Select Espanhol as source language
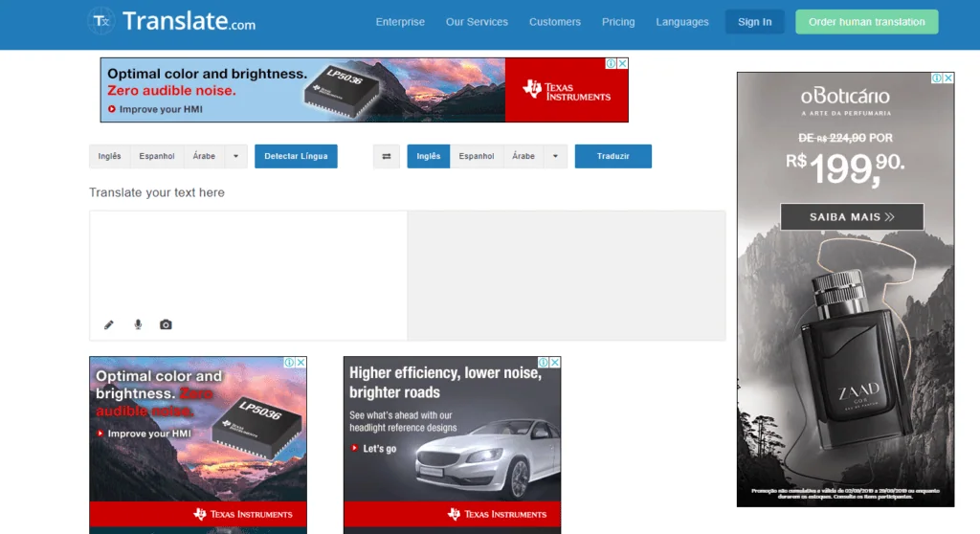Screen dimensions: 980x534 point(157,156)
